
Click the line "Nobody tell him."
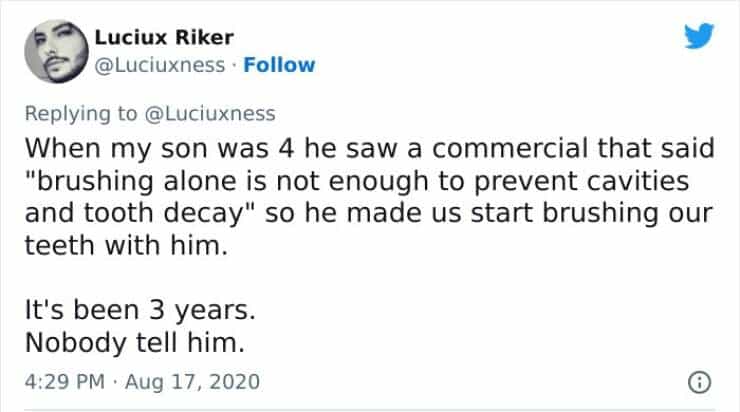133,345
